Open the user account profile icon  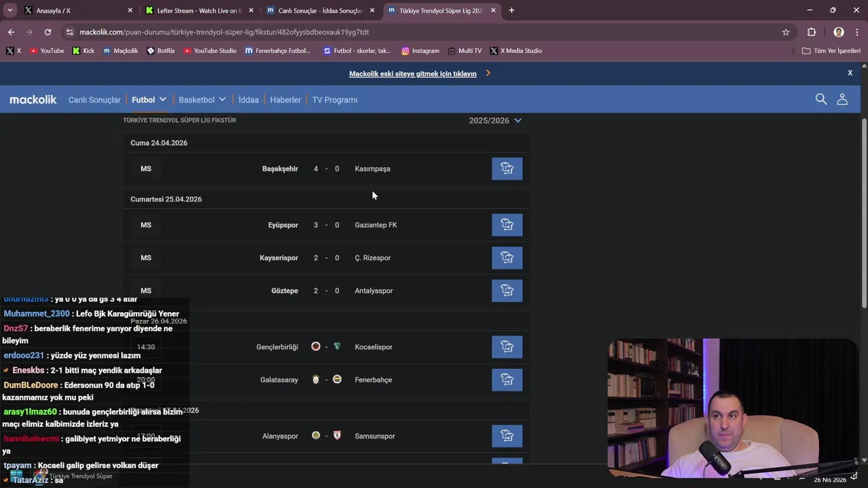842,100
